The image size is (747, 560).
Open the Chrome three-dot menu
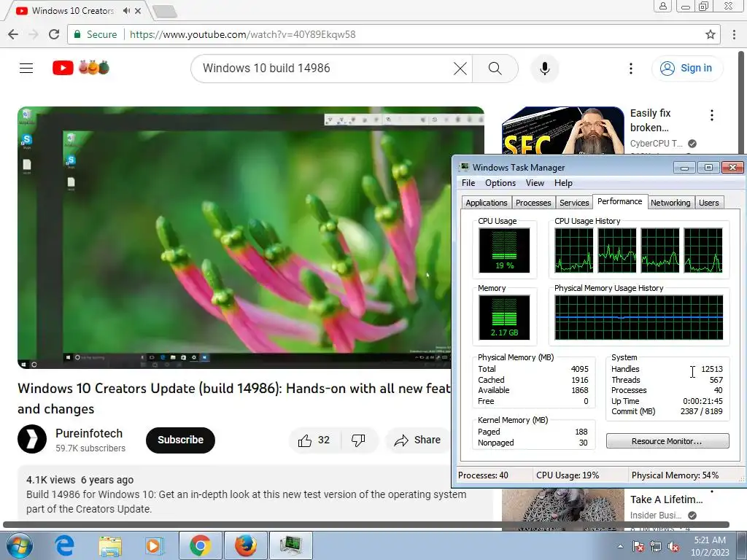[x=734, y=34]
